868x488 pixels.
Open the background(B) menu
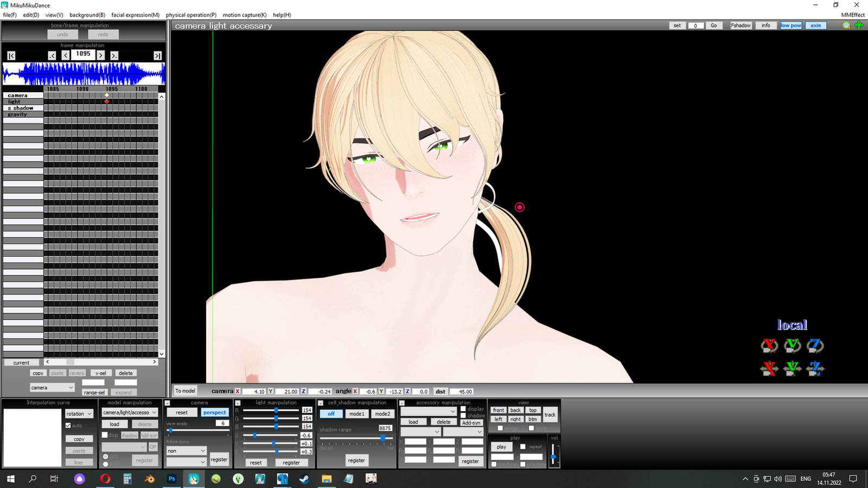coord(87,15)
